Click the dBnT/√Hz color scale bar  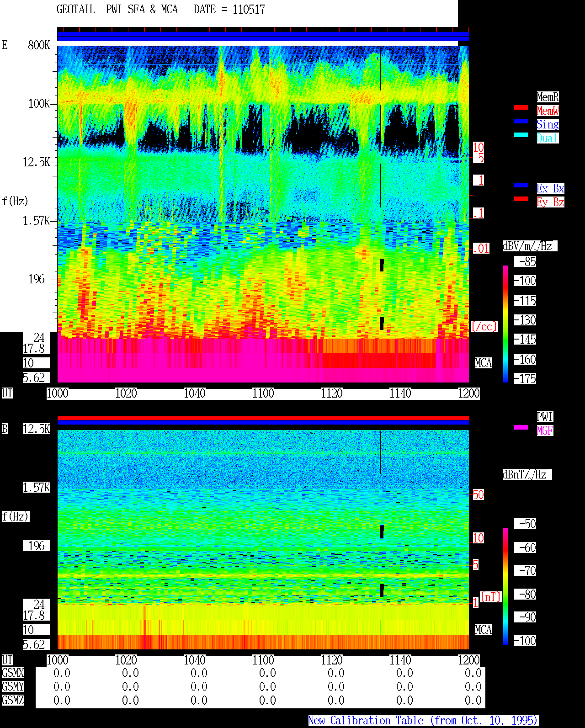[x=505, y=586]
